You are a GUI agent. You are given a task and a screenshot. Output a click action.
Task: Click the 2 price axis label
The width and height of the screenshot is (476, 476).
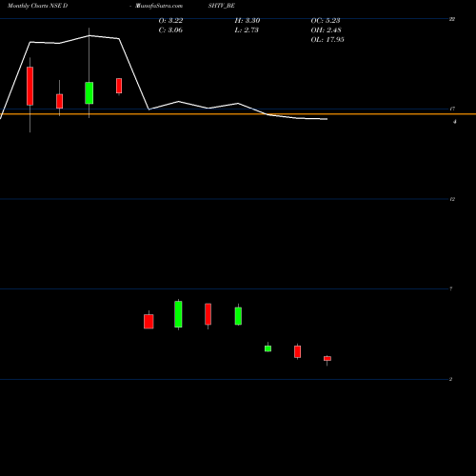450,379
